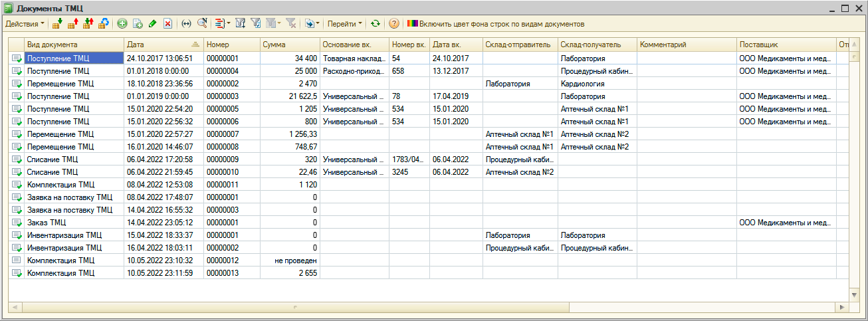
Task: Expand the Перейти dropdown menu
Action: 346,24
